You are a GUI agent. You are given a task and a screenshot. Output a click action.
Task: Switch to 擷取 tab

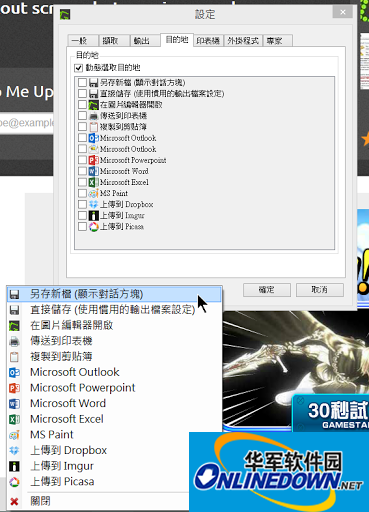[x=114, y=41]
